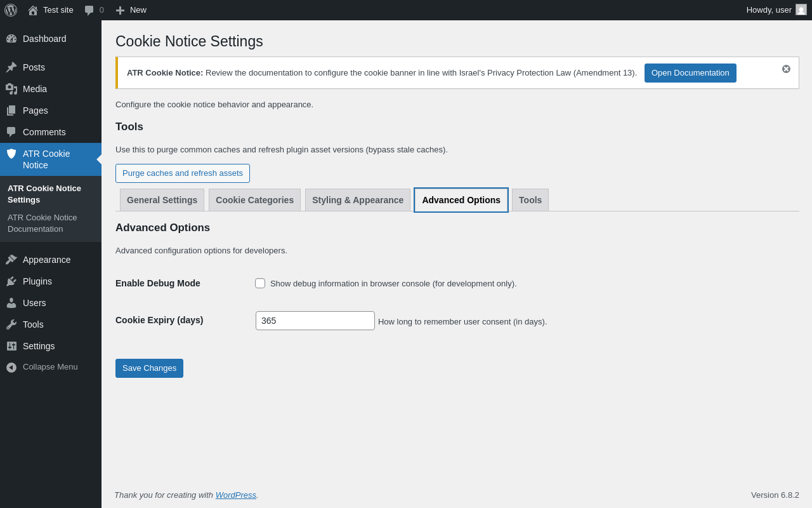
Task: Open the comments bubble icon in admin bar
Action: tap(89, 10)
